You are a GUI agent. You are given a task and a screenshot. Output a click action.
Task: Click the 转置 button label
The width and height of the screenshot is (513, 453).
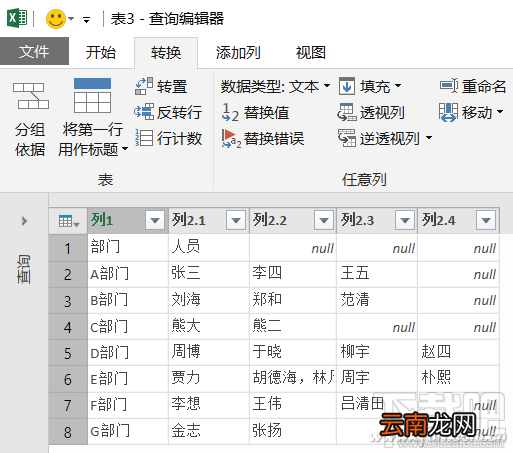coord(172,86)
